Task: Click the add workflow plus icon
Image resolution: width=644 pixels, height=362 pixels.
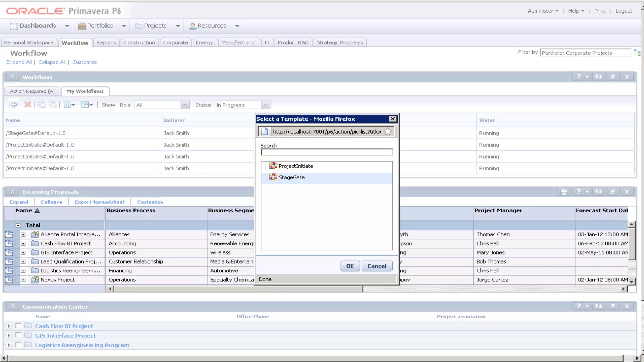Action: [14, 105]
